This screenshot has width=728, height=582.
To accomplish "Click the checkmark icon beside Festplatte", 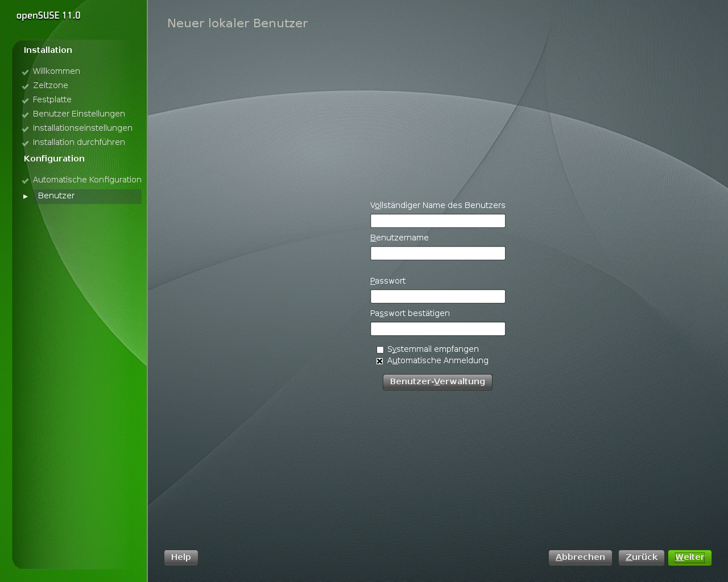I will point(26,101).
